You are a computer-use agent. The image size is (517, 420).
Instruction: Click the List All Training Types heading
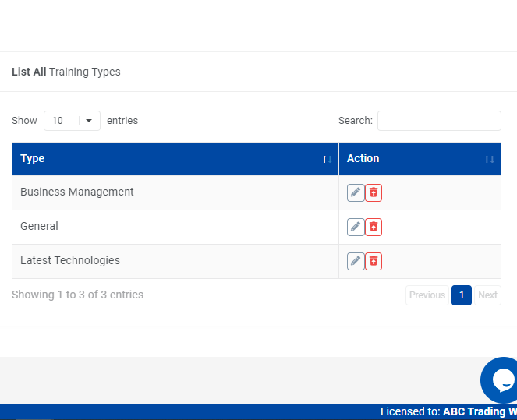tap(66, 72)
